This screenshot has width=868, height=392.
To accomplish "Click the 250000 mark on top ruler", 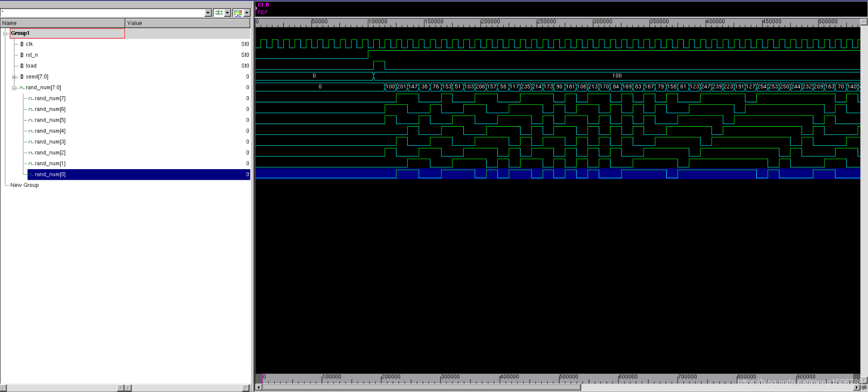I will tap(547, 21).
